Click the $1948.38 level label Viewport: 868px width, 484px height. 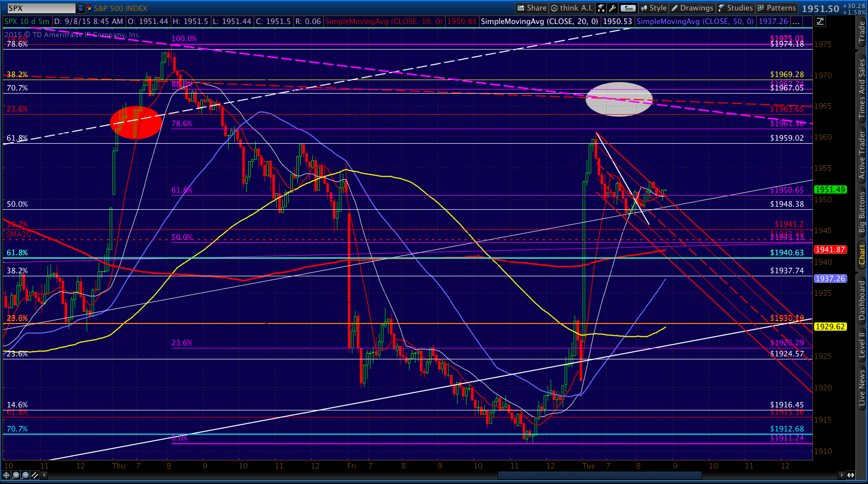[x=787, y=204]
